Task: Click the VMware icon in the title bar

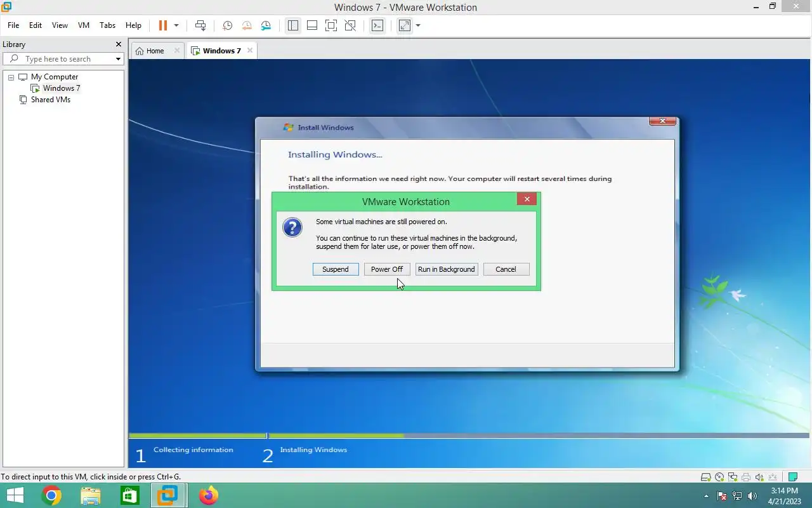Action: [6, 6]
